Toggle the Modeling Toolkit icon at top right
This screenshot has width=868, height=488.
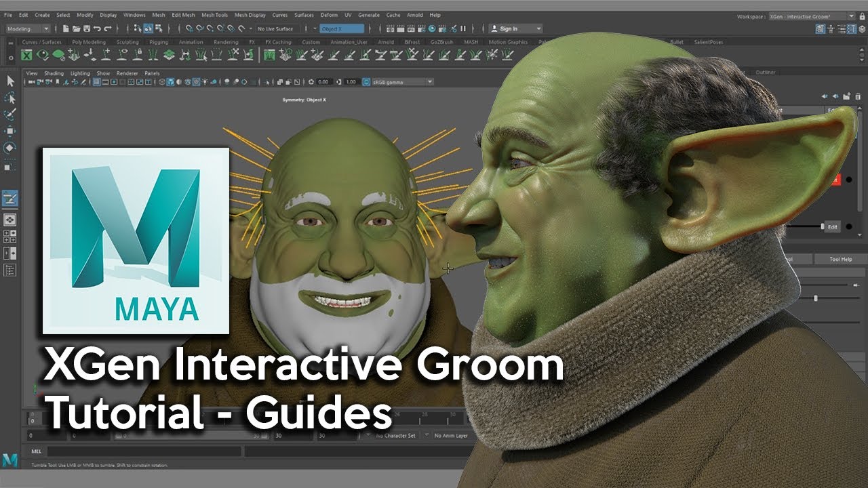(x=820, y=28)
